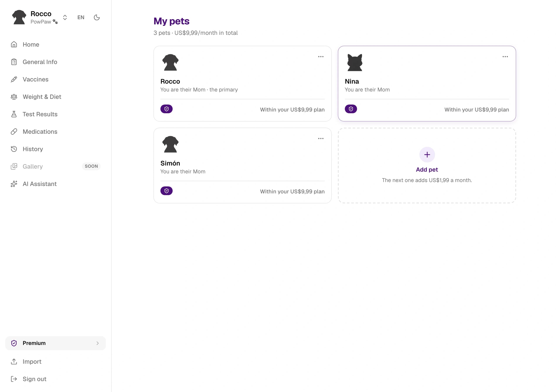Open the pet switcher next to Rocco
This screenshot has width=558, height=392.
click(65, 17)
